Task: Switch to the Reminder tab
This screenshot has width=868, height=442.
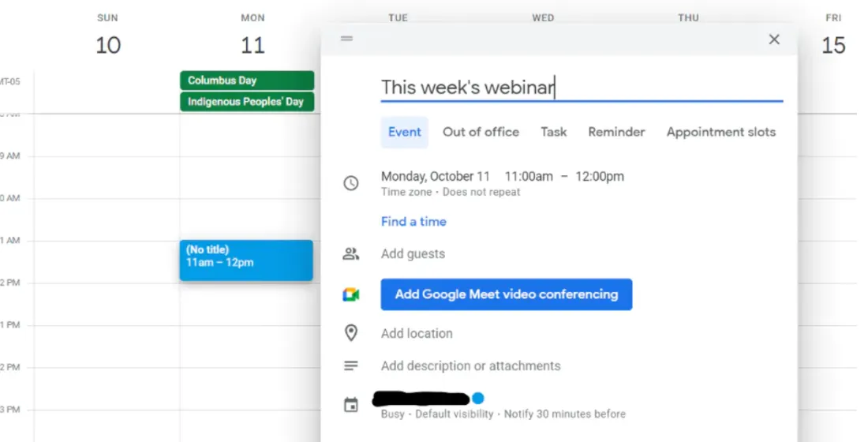Action: (617, 132)
